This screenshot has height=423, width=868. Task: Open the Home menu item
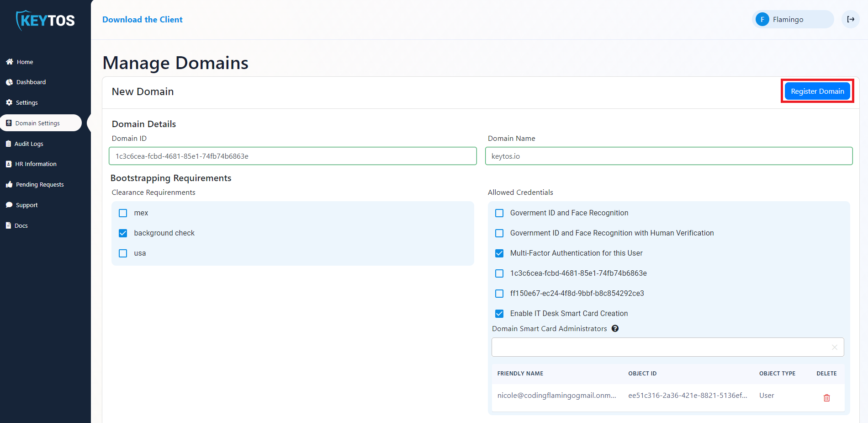tap(25, 62)
